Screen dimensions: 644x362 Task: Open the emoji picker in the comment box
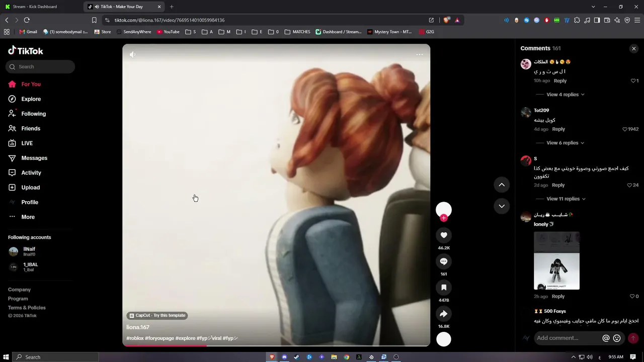[617, 338]
